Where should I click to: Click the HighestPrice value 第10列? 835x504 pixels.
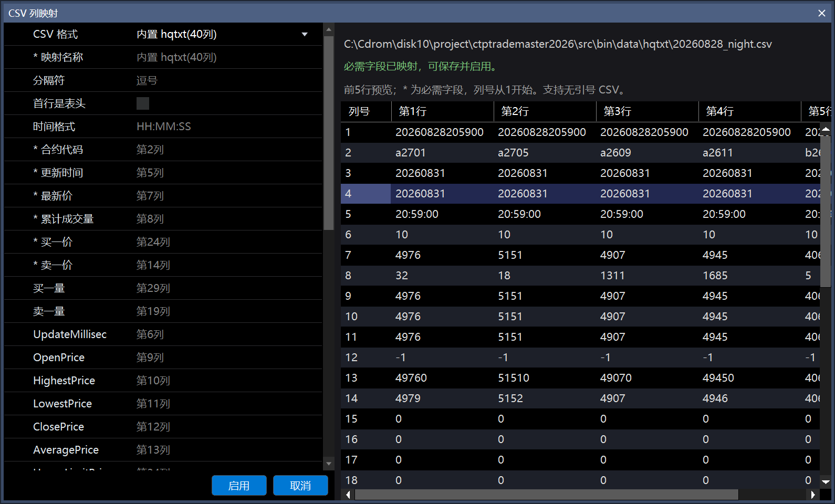pos(153,381)
